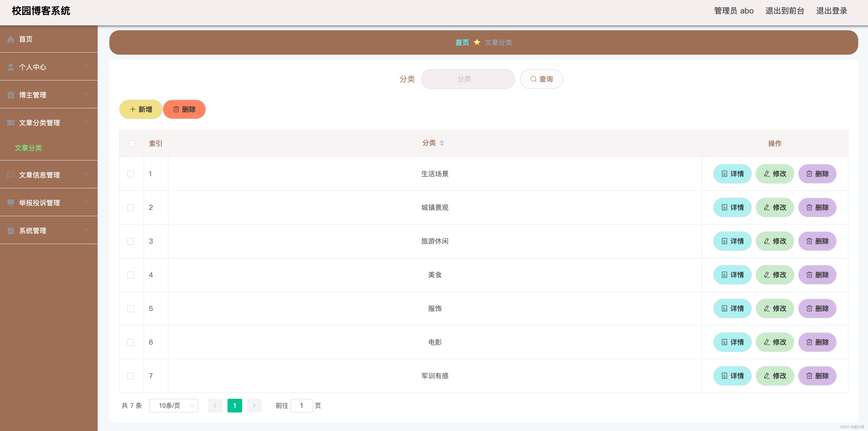This screenshot has height=431, width=868.
Task: Go to the previous page arrow
Action: [x=215, y=405]
